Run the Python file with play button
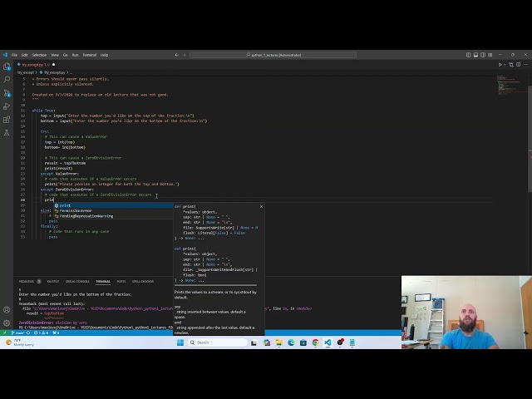Viewport: 532px width, 399px height. point(500,65)
